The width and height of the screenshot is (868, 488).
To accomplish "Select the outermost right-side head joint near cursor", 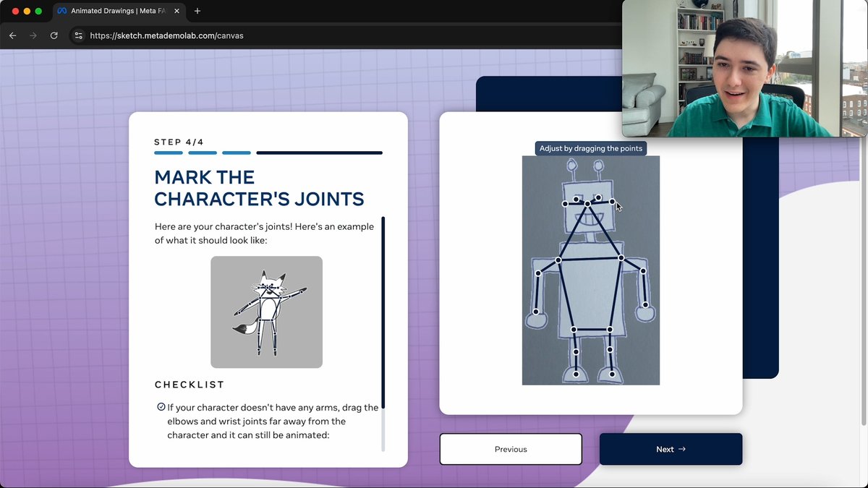I will (x=612, y=202).
